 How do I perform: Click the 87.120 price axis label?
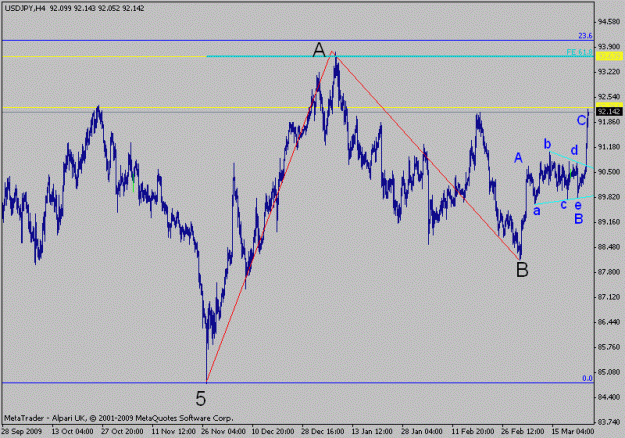[x=609, y=297]
